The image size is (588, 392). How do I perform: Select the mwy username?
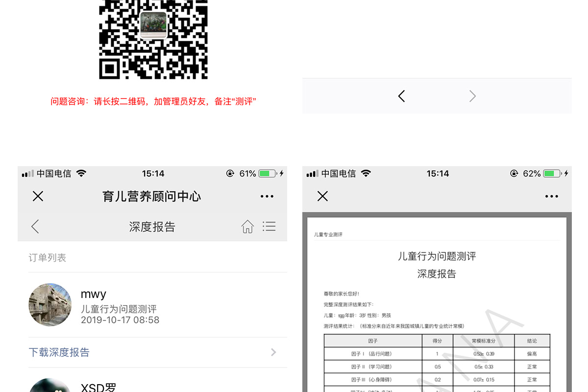tap(94, 294)
